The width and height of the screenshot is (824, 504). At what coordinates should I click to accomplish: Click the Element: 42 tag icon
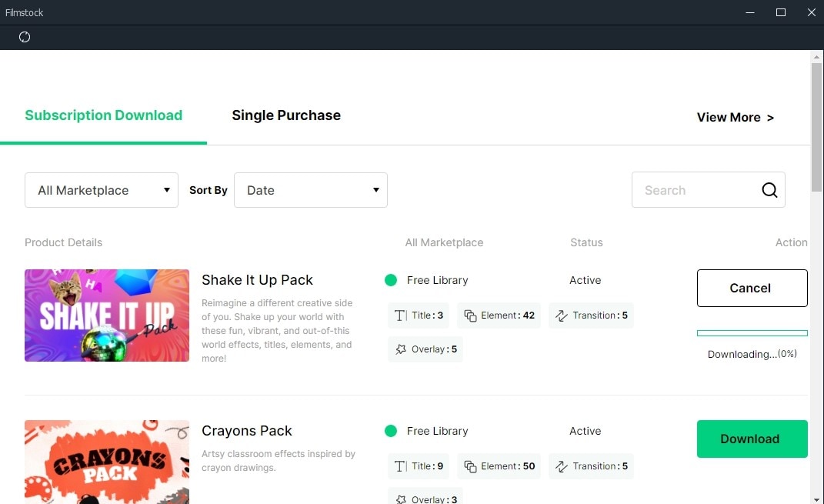[470, 315]
